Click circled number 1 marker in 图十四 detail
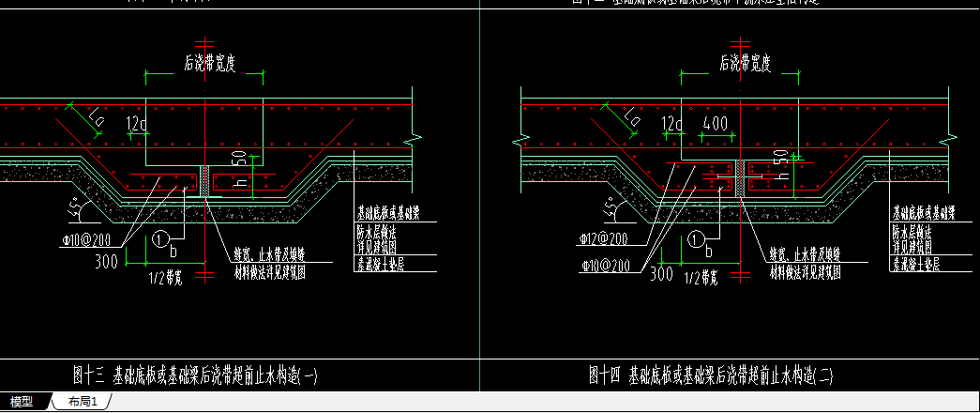Viewport: 980px width, 413px height. pos(696,239)
